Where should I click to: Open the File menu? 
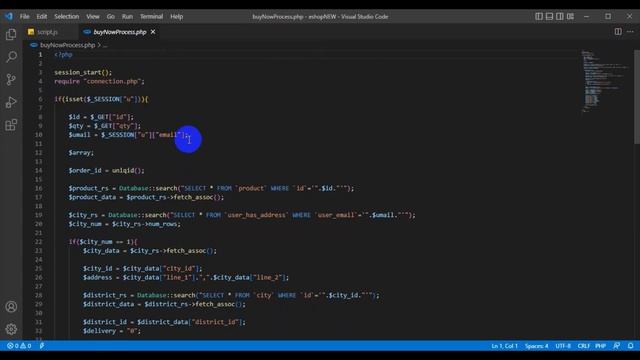point(24,16)
